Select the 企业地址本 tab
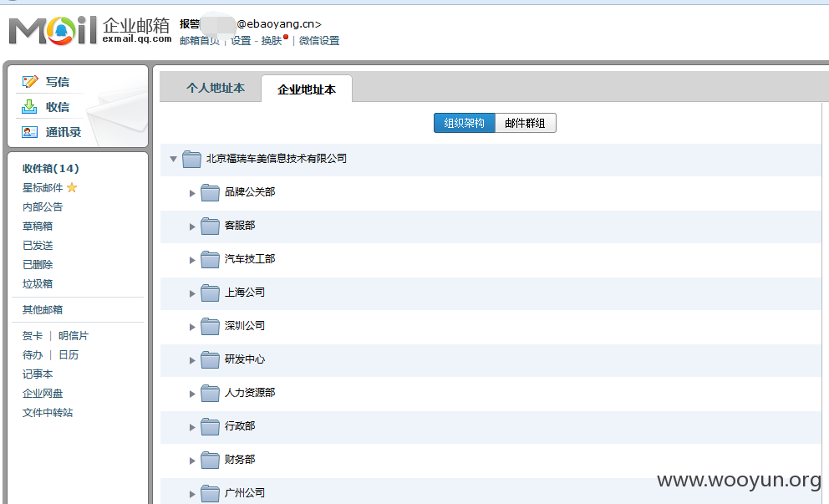The height and width of the screenshot is (504, 829). 307,89
